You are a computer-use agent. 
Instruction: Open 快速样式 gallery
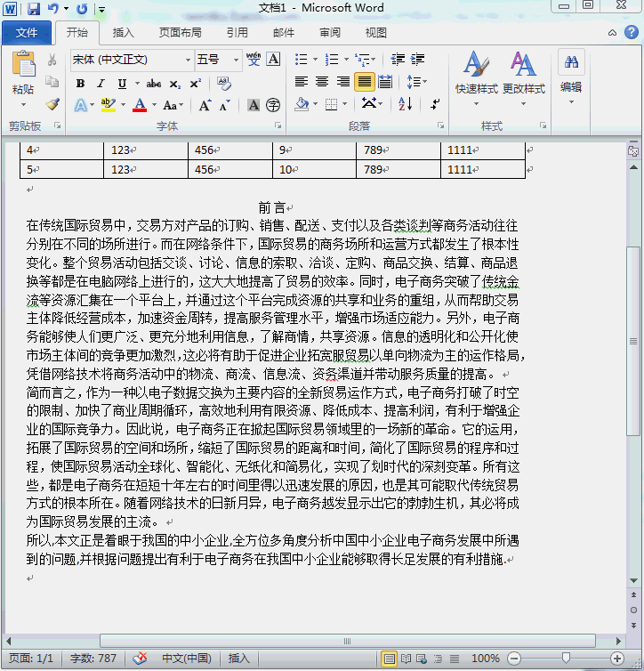coord(477,78)
